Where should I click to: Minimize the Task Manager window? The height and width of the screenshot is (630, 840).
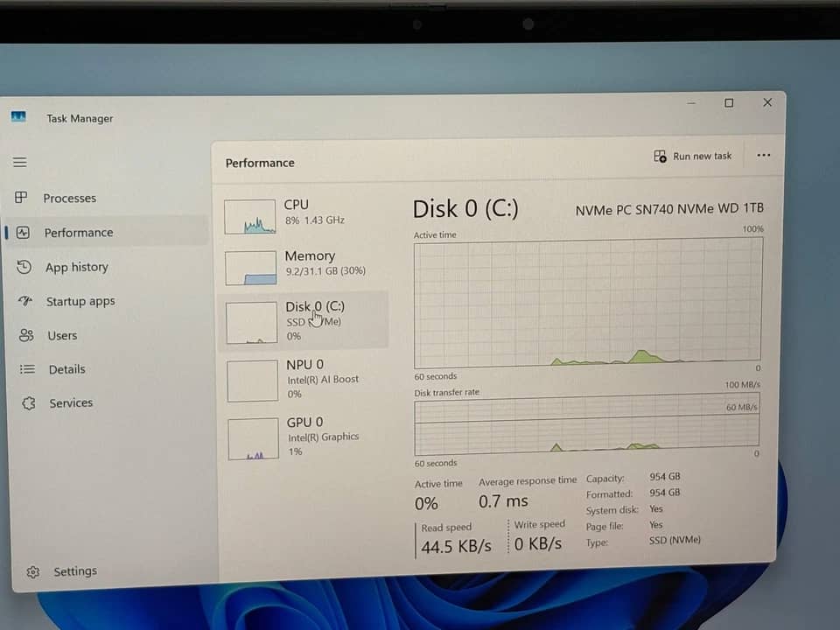click(691, 103)
